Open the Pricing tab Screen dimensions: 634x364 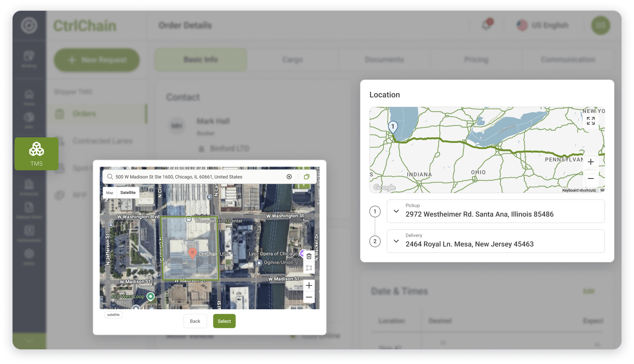476,60
